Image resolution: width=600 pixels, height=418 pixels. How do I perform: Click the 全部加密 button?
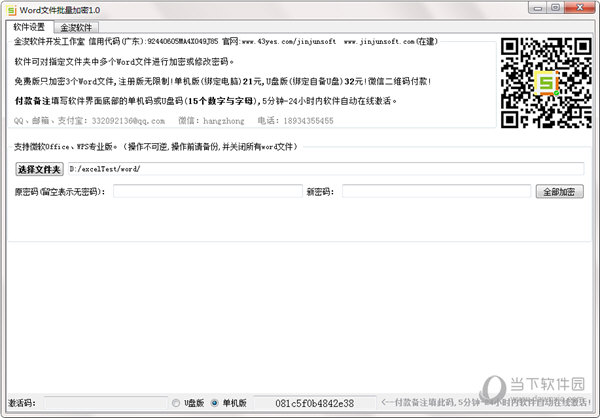pos(559,191)
